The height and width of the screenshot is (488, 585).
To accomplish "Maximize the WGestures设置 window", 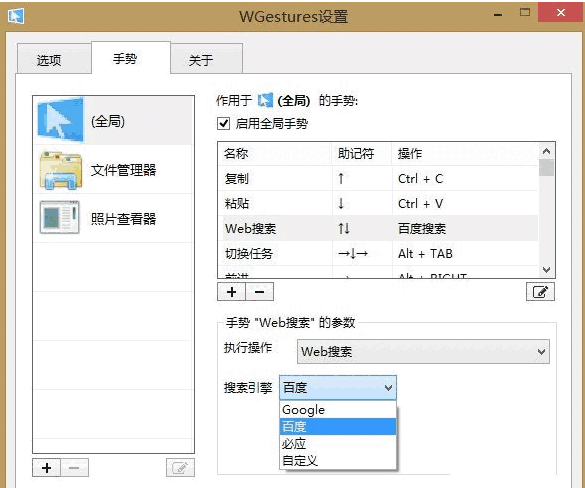I will coord(525,13).
